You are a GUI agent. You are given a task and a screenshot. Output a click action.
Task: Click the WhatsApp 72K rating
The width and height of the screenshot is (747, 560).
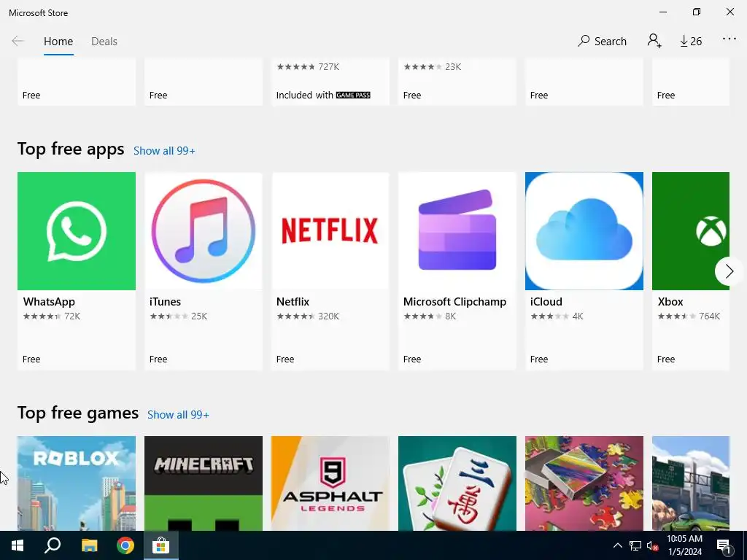point(52,316)
